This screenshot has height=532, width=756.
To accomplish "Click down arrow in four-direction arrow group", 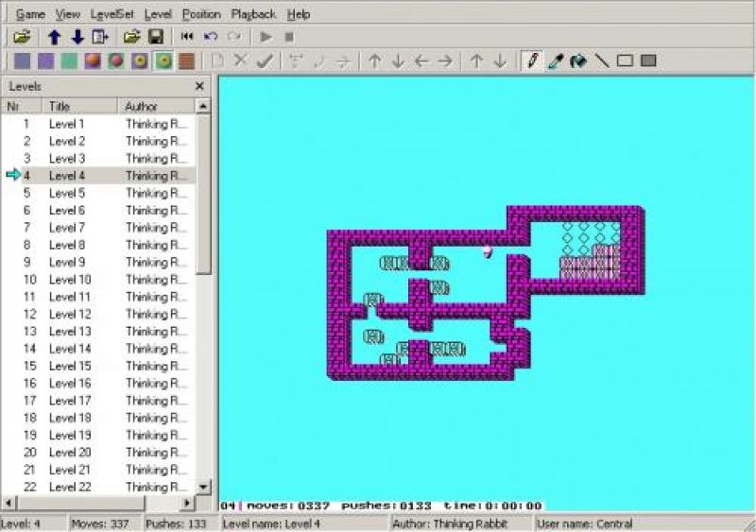I will (x=398, y=61).
